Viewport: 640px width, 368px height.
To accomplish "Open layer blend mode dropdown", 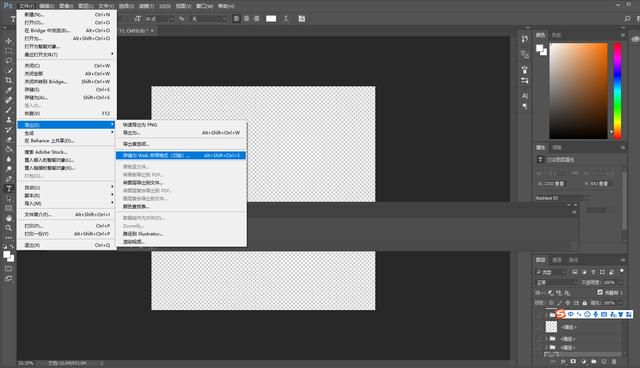I will pyautogui.click(x=557, y=282).
